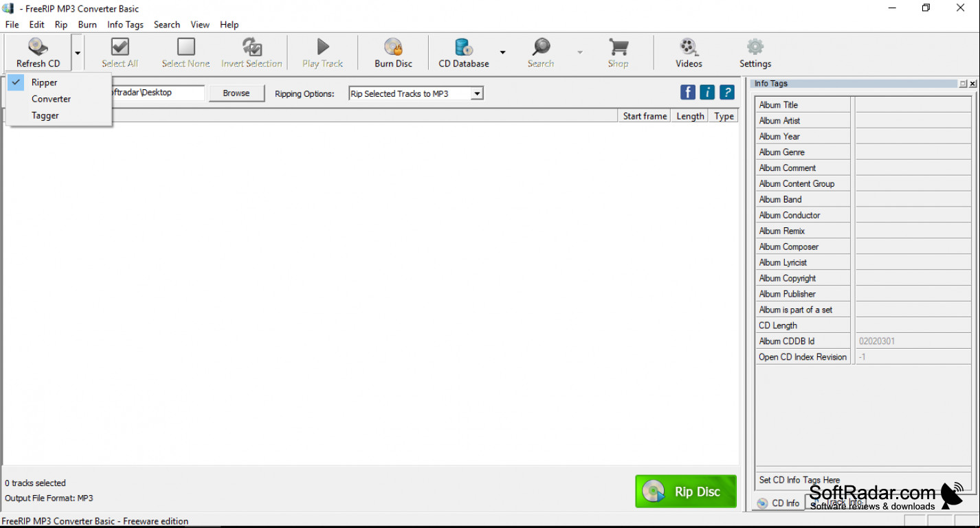The height and width of the screenshot is (528, 980).
Task: Switch to the CD Info tab
Action: 779,503
